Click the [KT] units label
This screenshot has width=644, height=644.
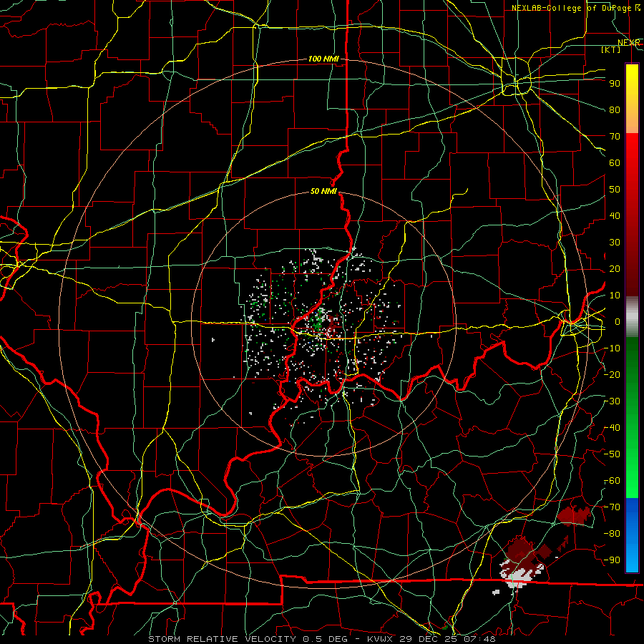point(611,49)
